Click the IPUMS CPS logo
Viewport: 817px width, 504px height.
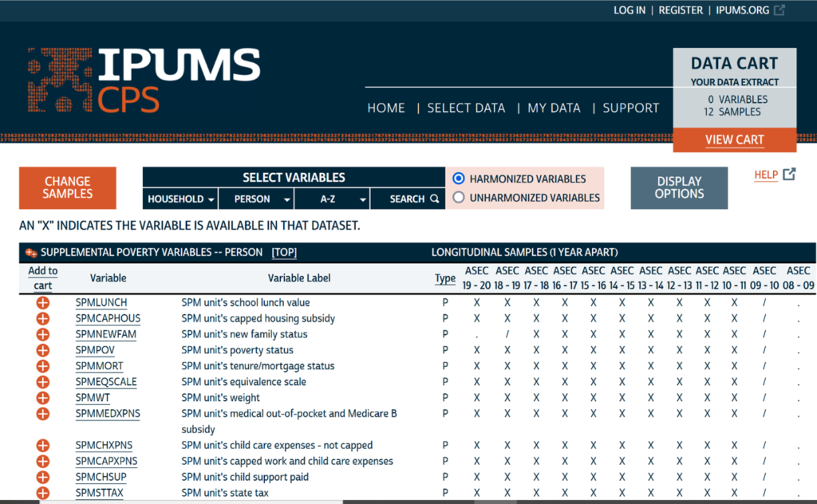[x=144, y=81]
